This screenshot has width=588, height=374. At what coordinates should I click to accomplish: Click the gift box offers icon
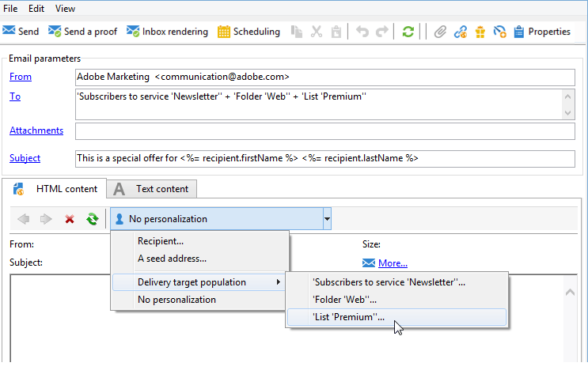[480, 32]
